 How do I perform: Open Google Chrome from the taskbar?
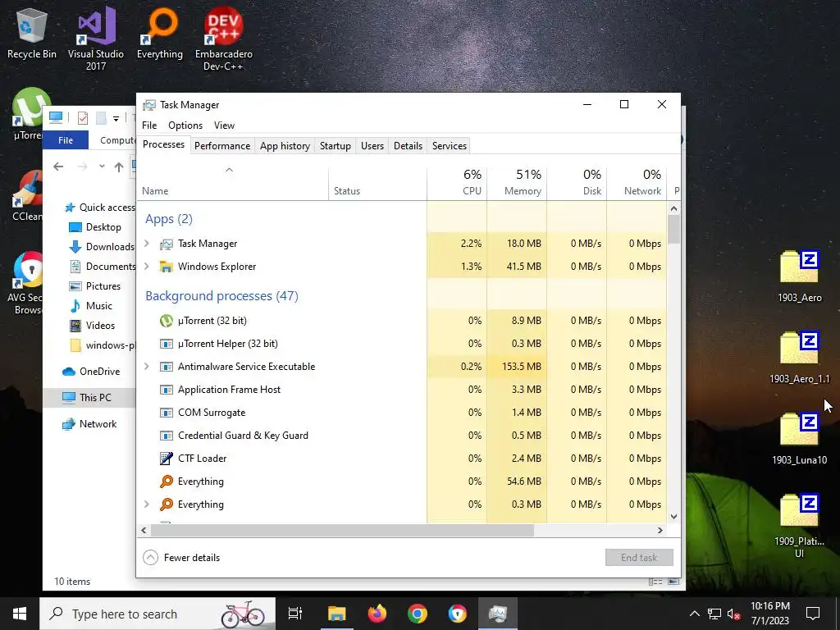[x=418, y=614]
